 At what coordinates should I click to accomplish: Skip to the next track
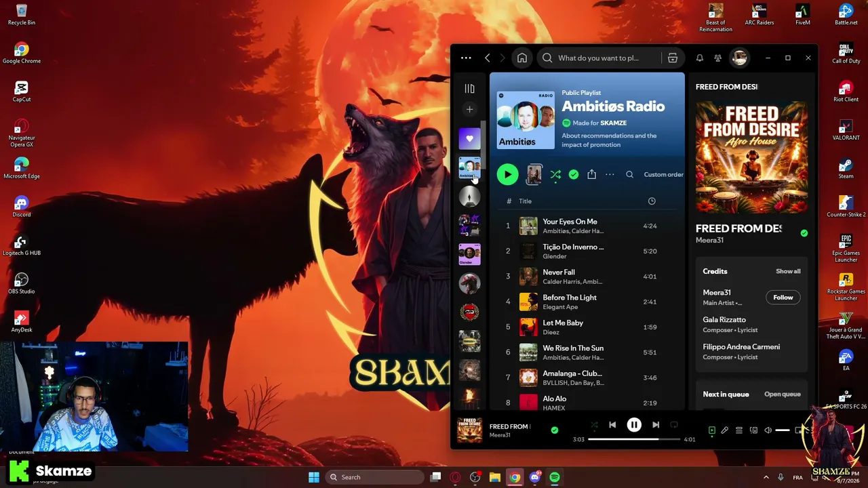(656, 425)
